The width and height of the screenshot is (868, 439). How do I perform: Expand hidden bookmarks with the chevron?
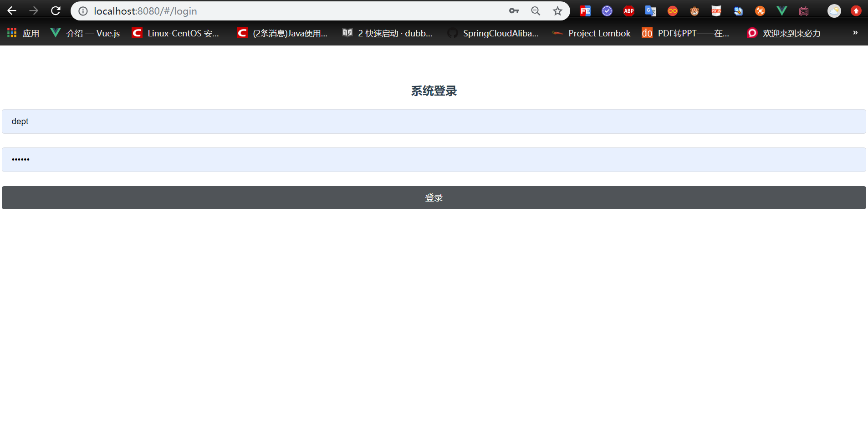(x=856, y=32)
